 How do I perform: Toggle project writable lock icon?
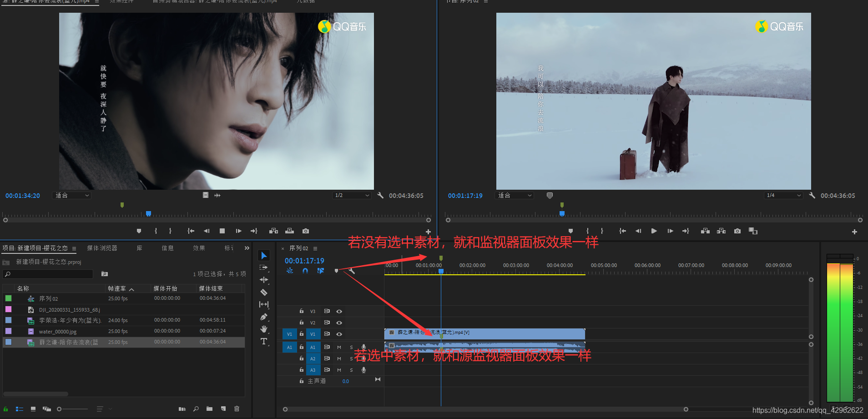6,409
